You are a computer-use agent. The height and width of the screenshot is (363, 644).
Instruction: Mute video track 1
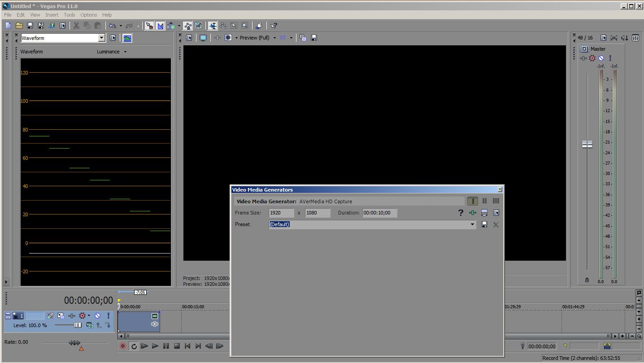[x=97, y=316]
